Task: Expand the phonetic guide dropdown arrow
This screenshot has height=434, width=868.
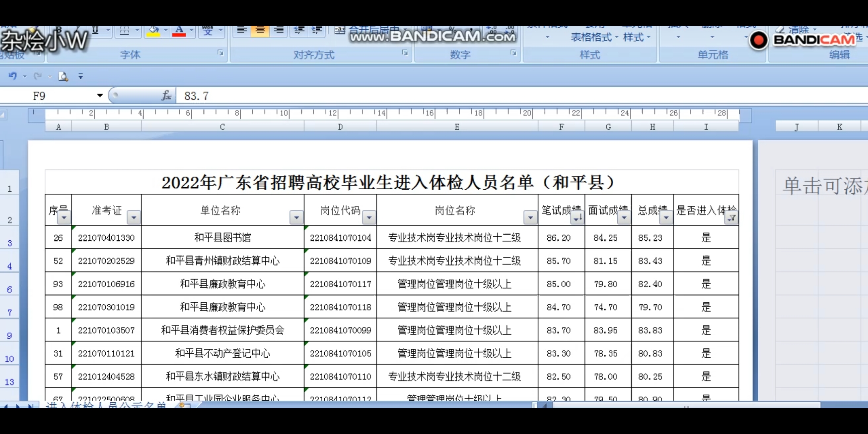Action: click(220, 31)
